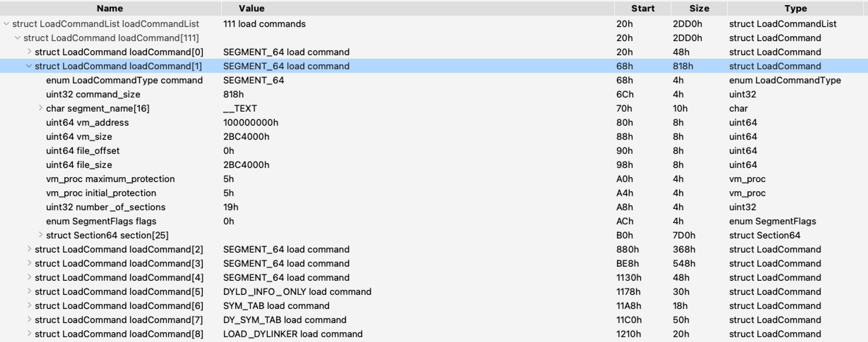This screenshot has width=868, height=342.
Task: Collapse the loadCommand[111] array node
Action: tap(17, 38)
